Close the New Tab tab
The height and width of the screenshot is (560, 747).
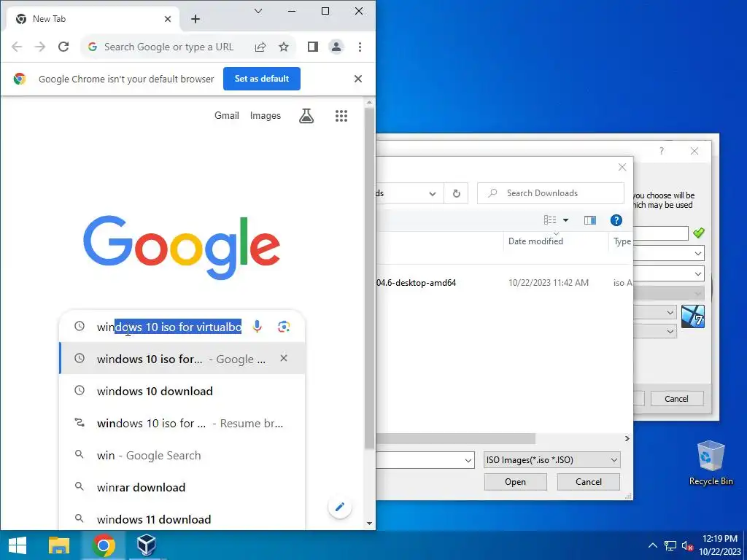(168, 19)
